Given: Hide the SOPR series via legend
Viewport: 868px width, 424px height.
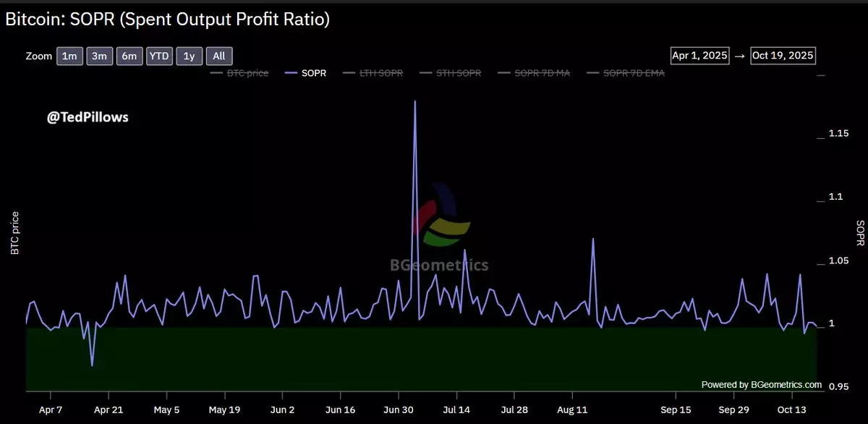Looking at the screenshot, I should [x=306, y=73].
